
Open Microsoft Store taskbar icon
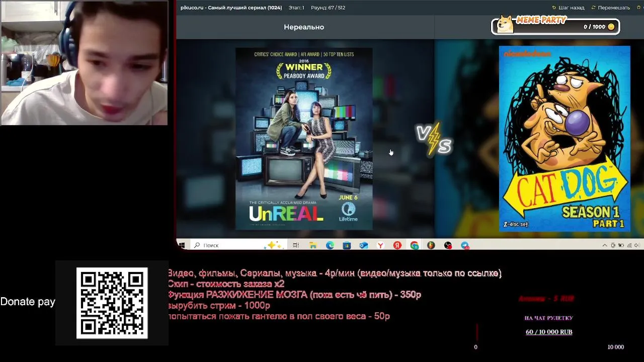pyautogui.click(x=347, y=245)
